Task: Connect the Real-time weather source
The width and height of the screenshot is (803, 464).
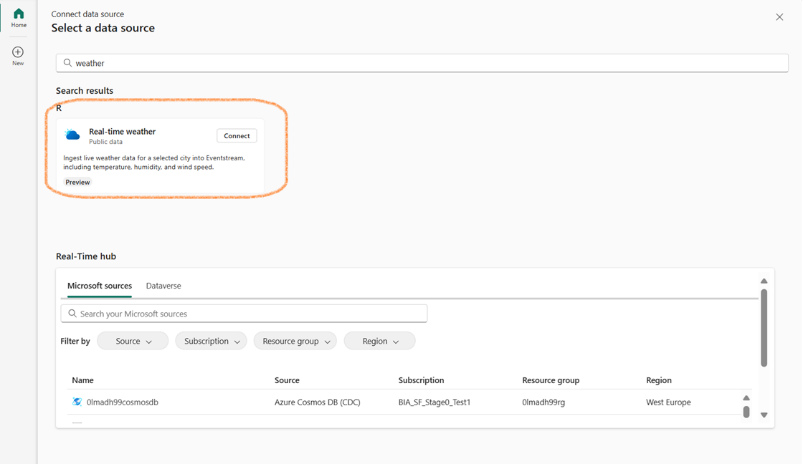Action: 237,136
